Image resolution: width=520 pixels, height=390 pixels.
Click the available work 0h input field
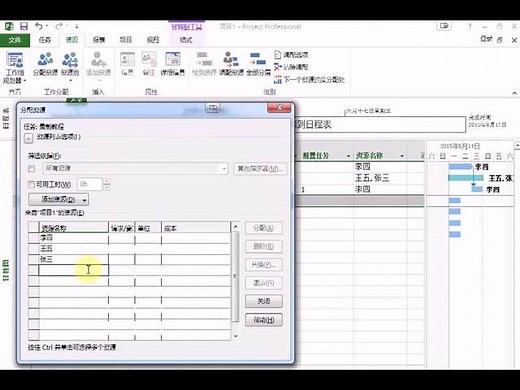[90, 184]
